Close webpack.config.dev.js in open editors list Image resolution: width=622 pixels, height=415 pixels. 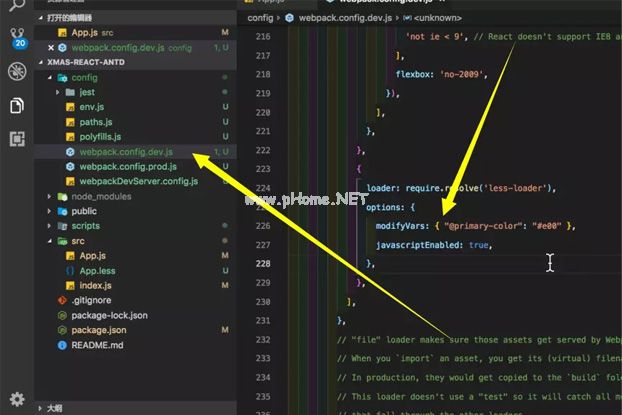tap(51, 47)
